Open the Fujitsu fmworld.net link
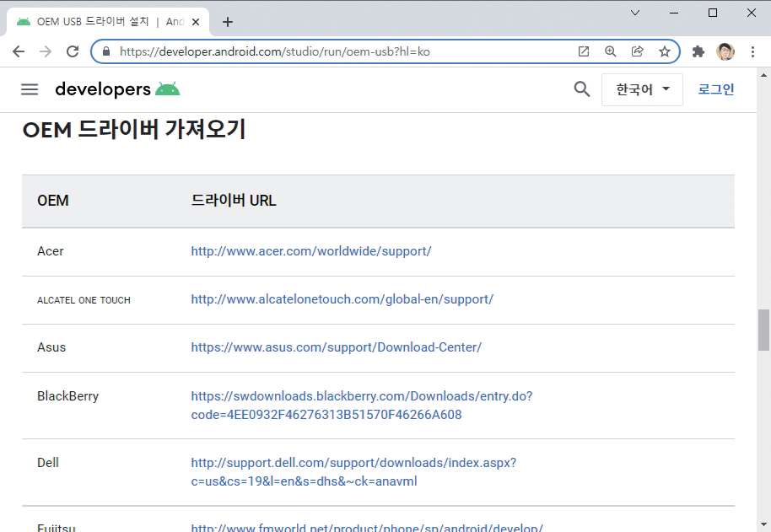The height and width of the screenshot is (532, 771). [367, 527]
